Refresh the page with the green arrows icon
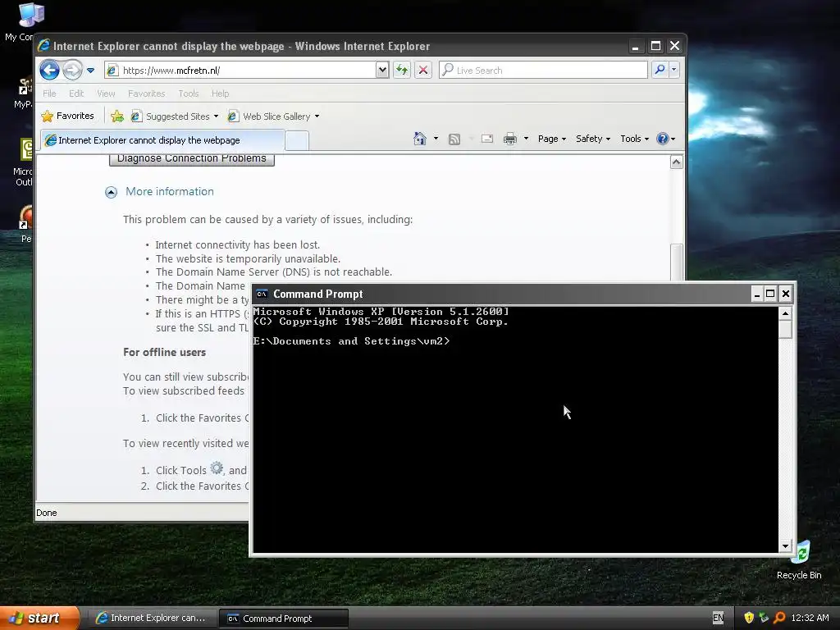Screen dimensions: 840x630 pos(402,71)
